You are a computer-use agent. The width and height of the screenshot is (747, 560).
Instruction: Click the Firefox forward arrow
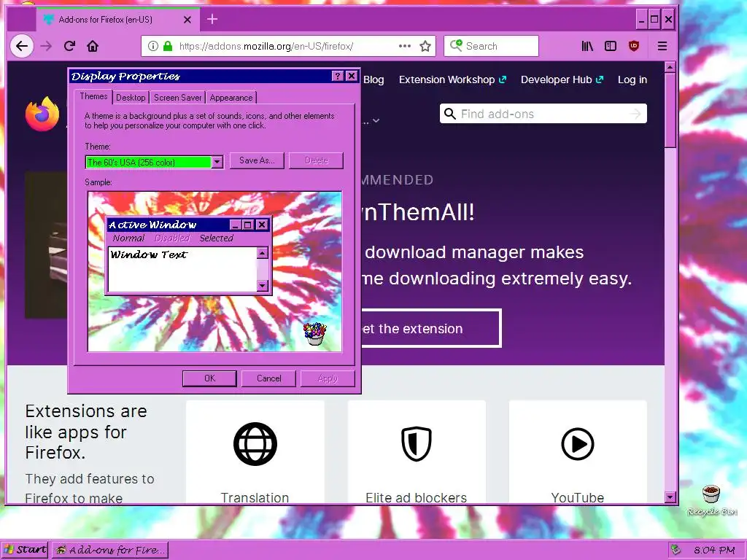[x=46, y=46]
